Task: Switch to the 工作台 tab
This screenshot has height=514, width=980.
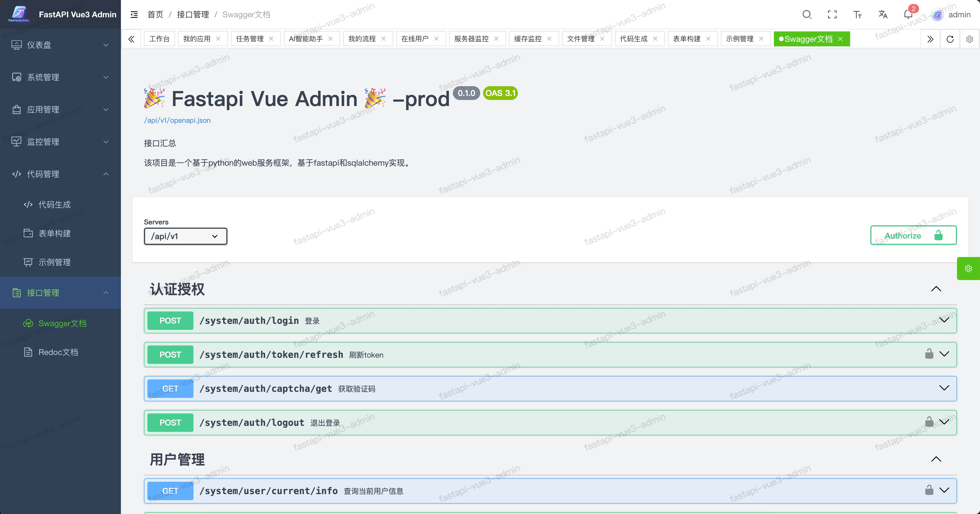Action: click(x=159, y=39)
